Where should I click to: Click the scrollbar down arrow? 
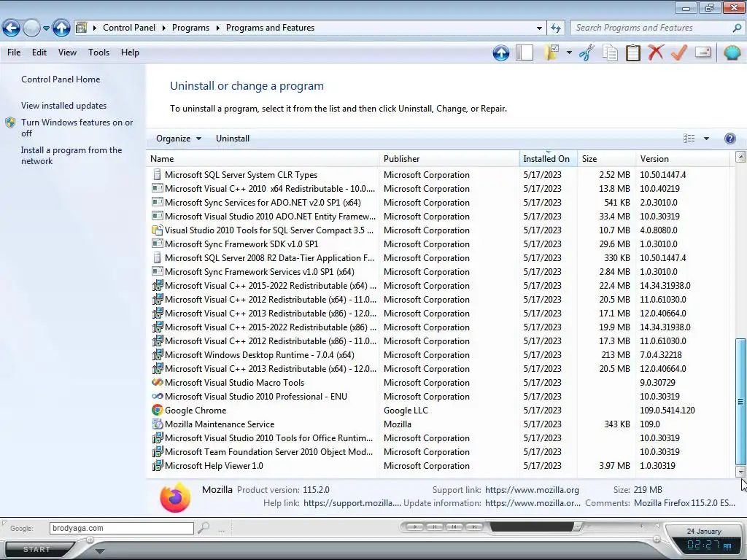[741, 472]
